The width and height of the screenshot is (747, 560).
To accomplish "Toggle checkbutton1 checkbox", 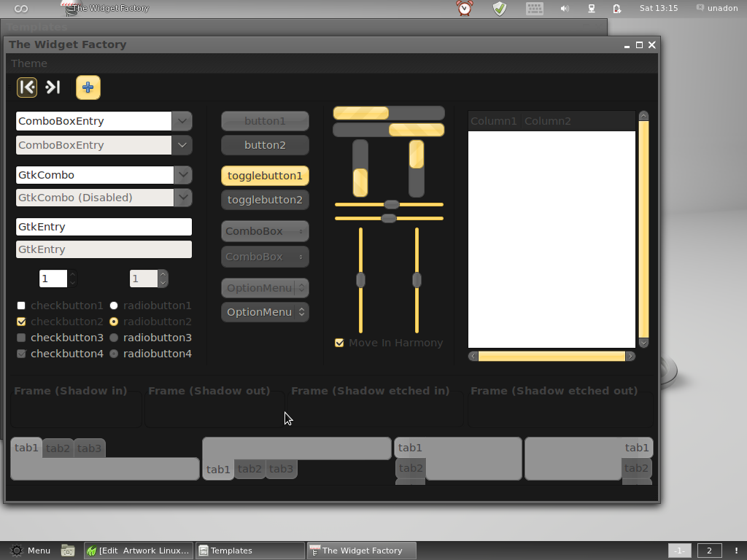I will coord(21,306).
